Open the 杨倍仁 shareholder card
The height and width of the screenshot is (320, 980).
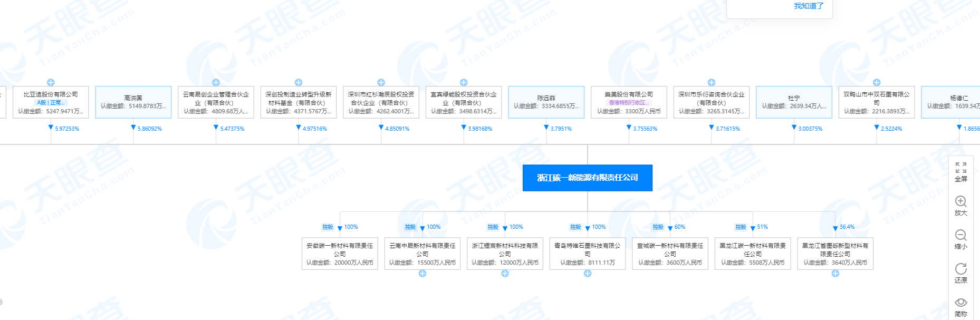950,102
